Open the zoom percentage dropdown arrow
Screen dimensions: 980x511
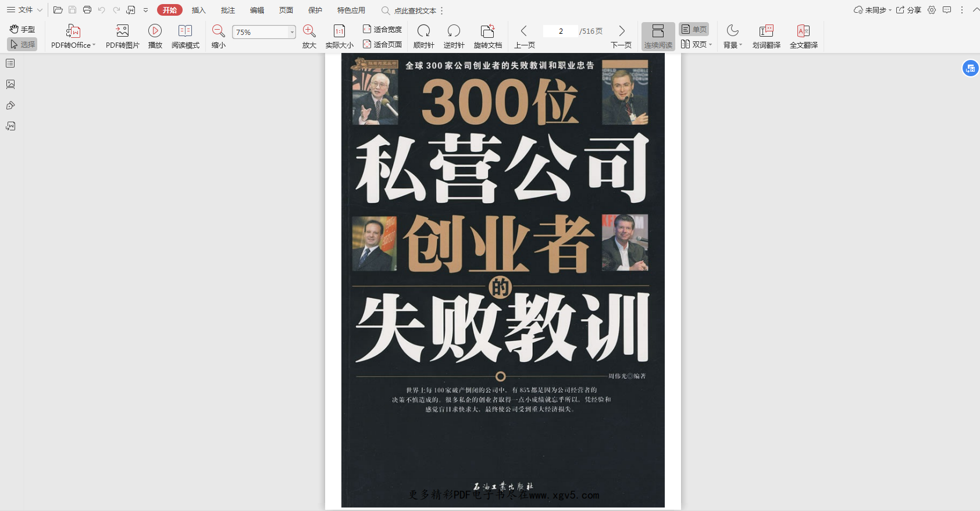292,32
